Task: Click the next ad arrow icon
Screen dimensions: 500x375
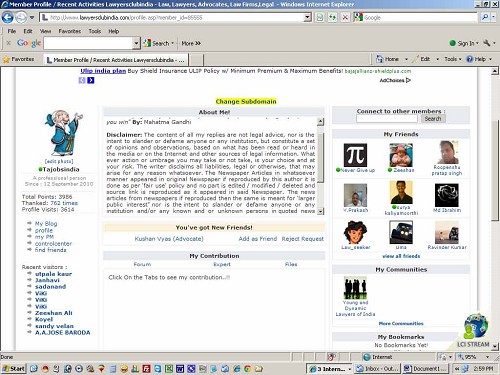Action: 91,80
